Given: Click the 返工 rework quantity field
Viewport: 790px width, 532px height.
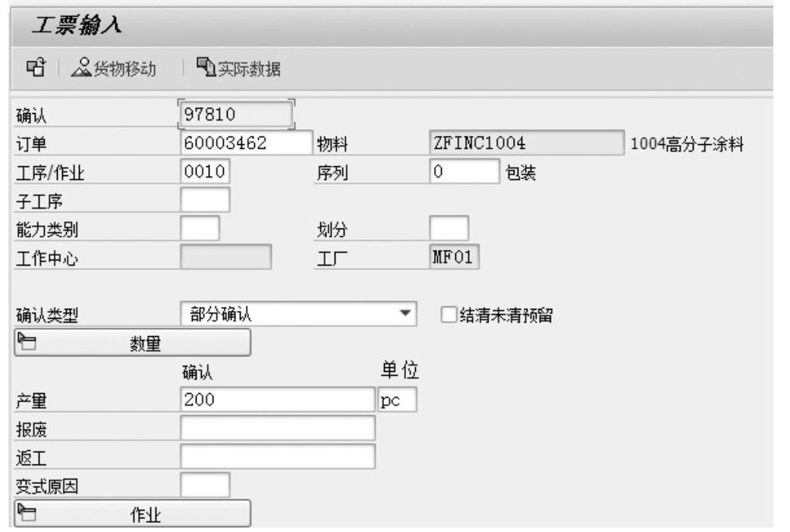Looking at the screenshot, I should click(278, 457).
